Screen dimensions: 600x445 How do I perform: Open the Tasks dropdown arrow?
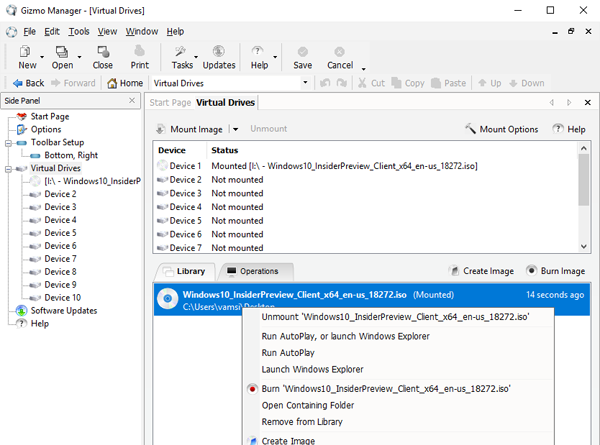tap(196, 57)
